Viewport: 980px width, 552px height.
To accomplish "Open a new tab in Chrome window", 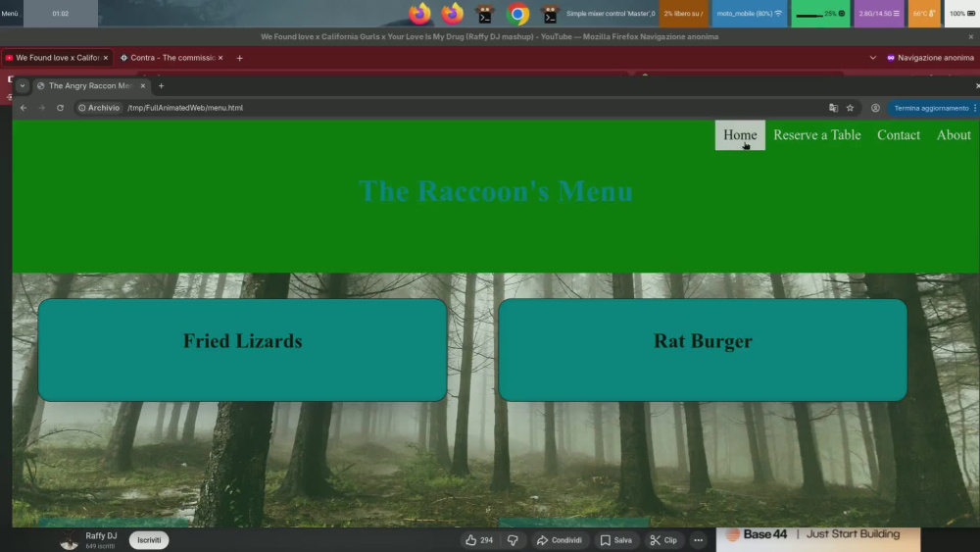I will (162, 85).
